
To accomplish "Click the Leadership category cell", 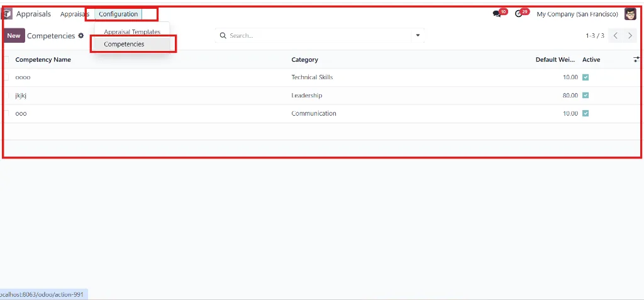I will point(307,96).
